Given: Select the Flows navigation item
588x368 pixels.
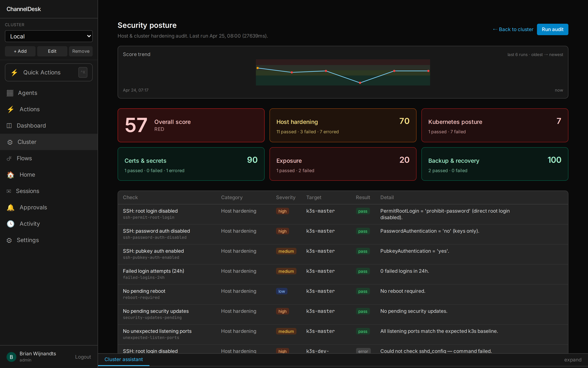Looking at the screenshot, I should [49, 158].
